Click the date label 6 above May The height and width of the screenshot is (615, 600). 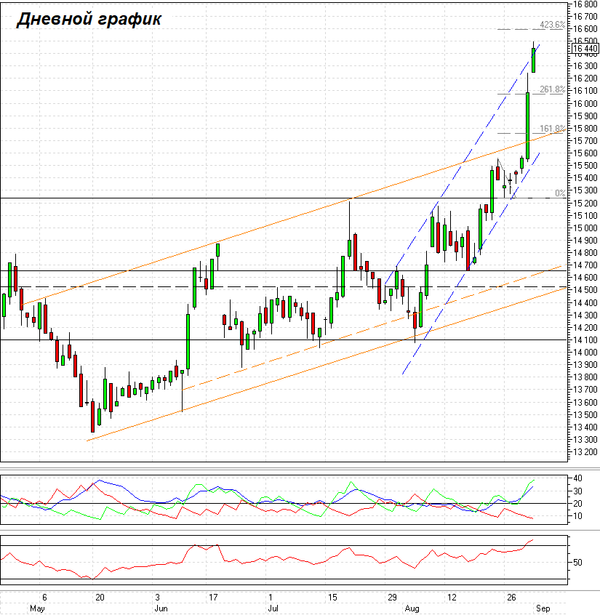[45, 597]
